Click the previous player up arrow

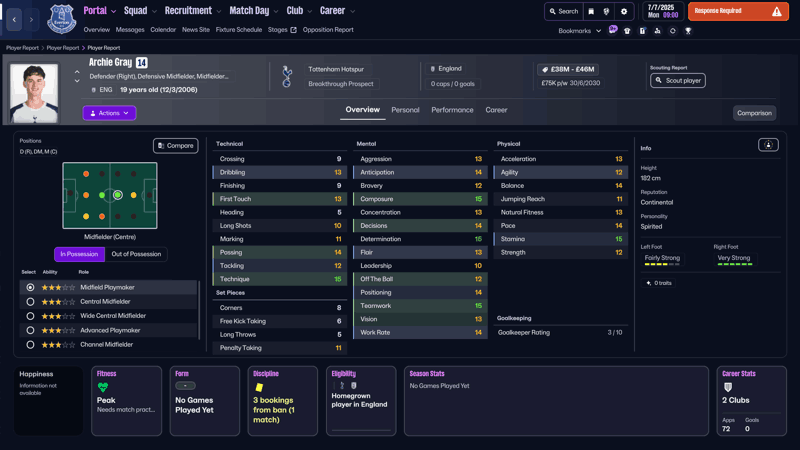click(x=77, y=72)
